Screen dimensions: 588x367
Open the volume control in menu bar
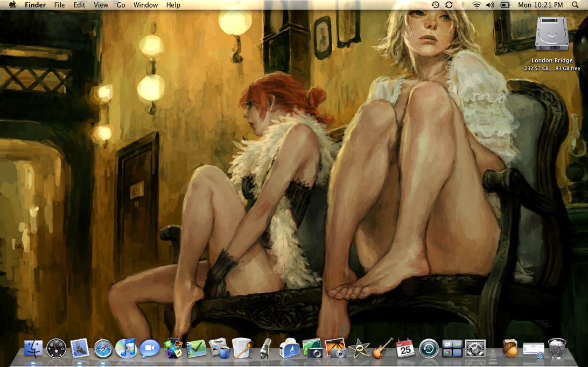click(490, 5)
